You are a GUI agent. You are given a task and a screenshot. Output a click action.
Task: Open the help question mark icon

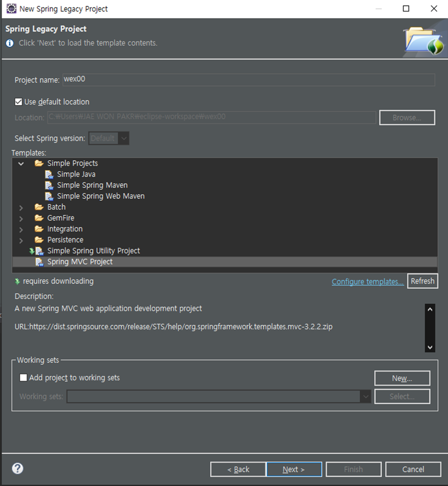click(x=18, y=468)
